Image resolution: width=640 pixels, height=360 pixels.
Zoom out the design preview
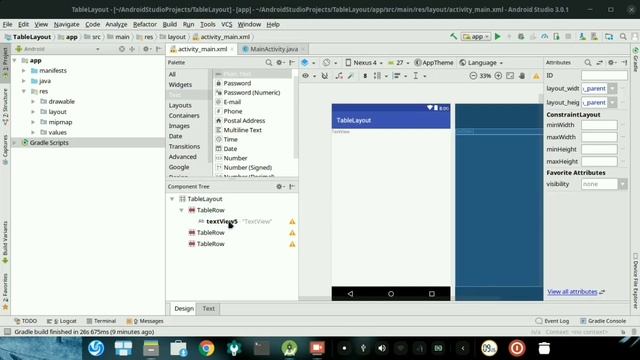[x=473, y=76]
